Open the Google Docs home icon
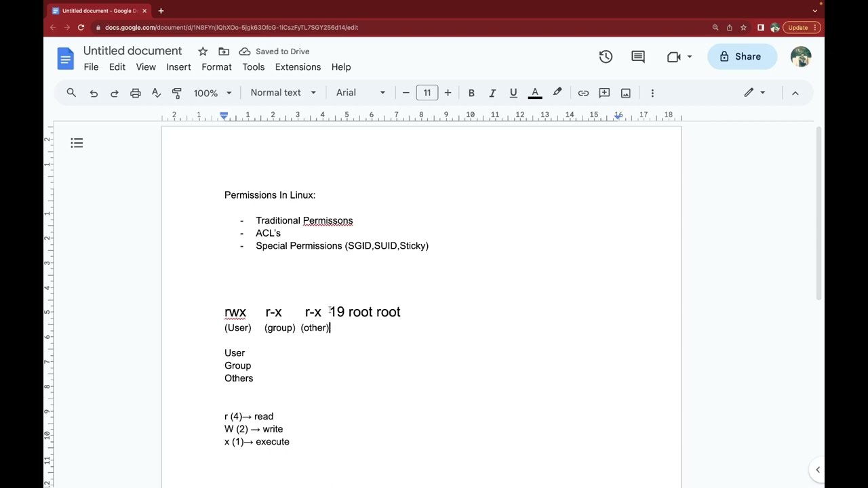The height and width of the screenshot is (488, 868). 66,59
